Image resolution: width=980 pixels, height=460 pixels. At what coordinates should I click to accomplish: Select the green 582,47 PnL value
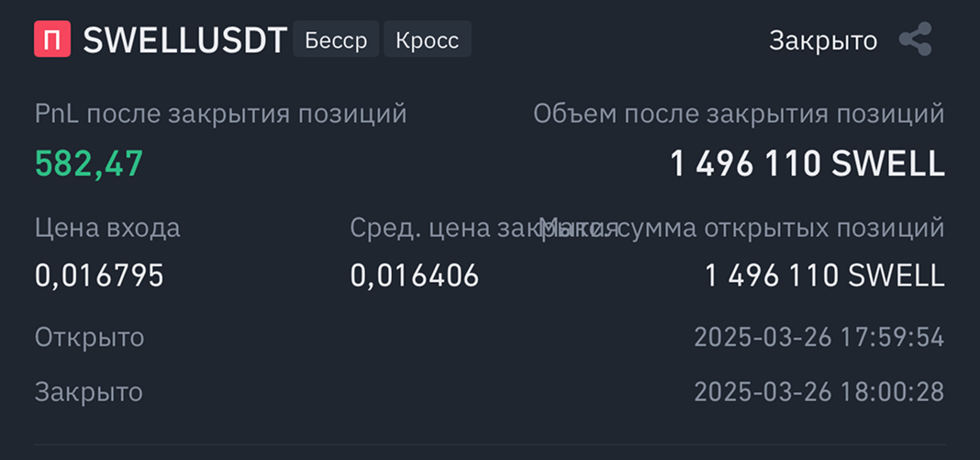coord(89,163)
